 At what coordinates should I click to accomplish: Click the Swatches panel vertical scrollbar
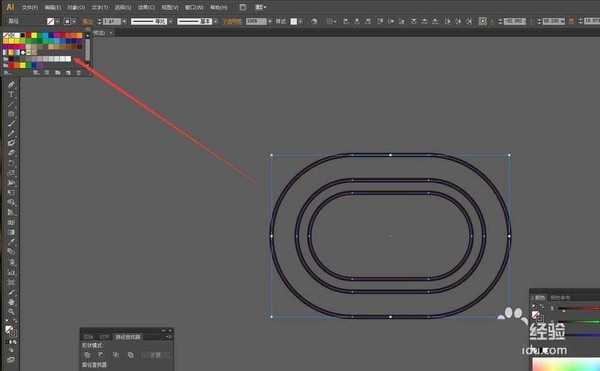point(88,50)
